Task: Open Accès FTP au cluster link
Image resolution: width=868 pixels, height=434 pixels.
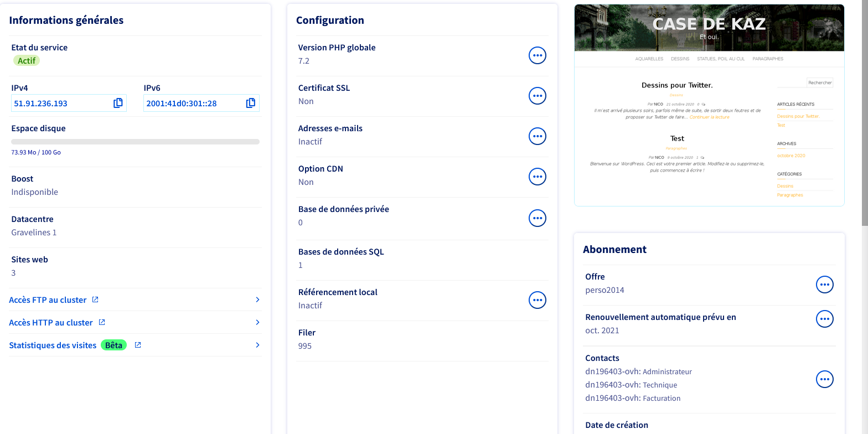Action: (x=48, y=300)
